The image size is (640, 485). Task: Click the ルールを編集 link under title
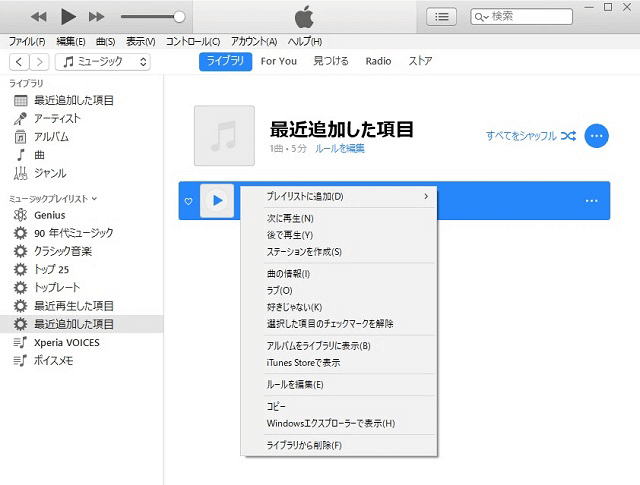pyautogui.click(x=340, y=148)
